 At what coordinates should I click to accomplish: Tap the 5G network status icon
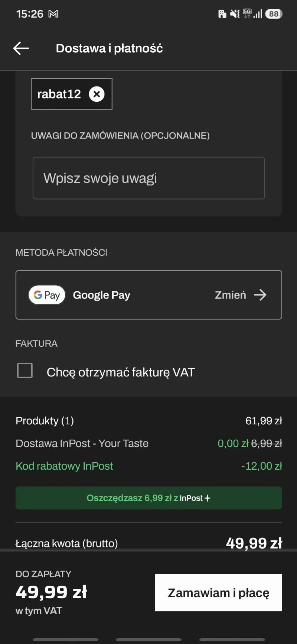click(247, 14)
